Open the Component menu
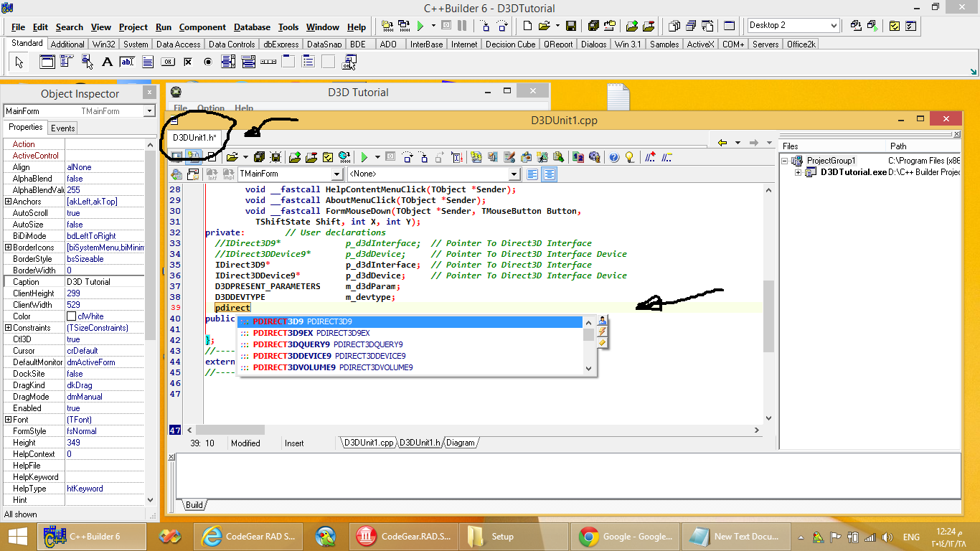Image resolution: width=980 pixels, height=551 pixels. pyautogui.click(x=202, y=27)
